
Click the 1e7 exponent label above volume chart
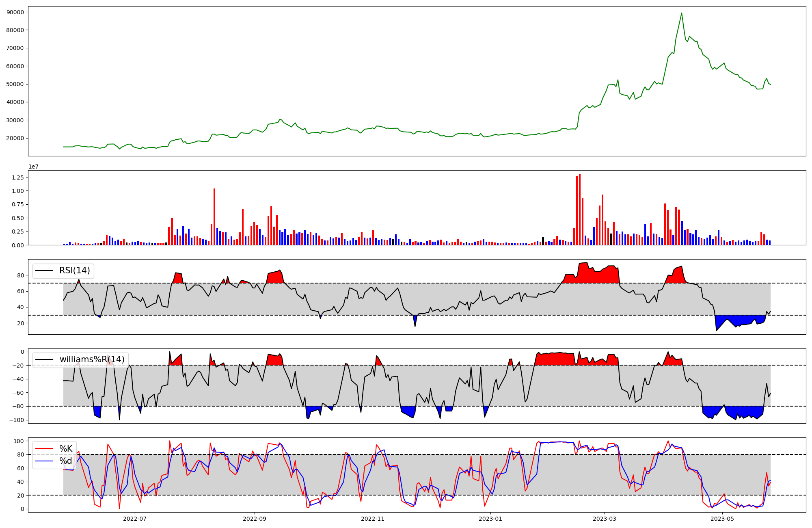(x=33, y=167)
